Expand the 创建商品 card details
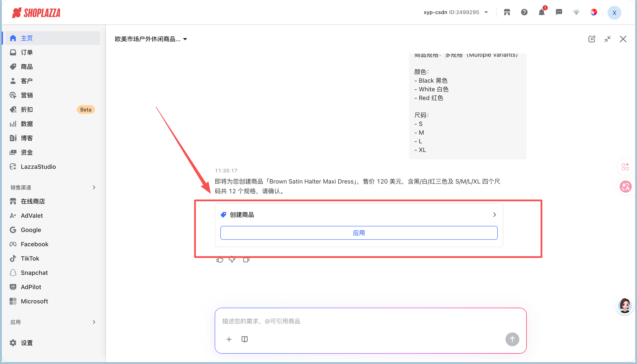The height and width of the screenshot is (364, 637). 494,215
